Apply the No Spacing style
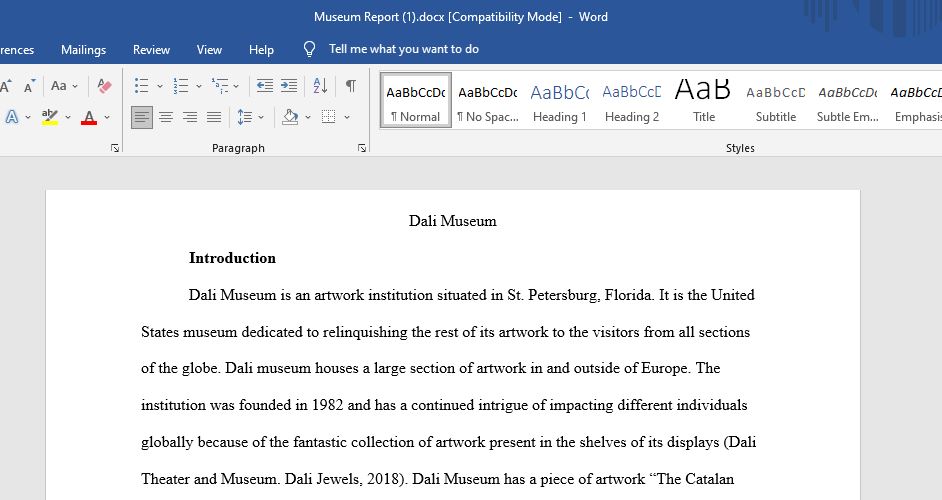 click(x=488, y=100)
